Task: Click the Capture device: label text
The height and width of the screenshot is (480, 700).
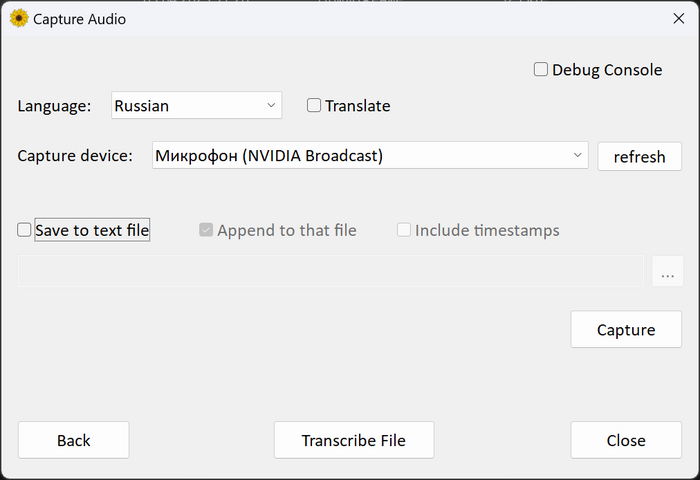Action: pos(75,156)
